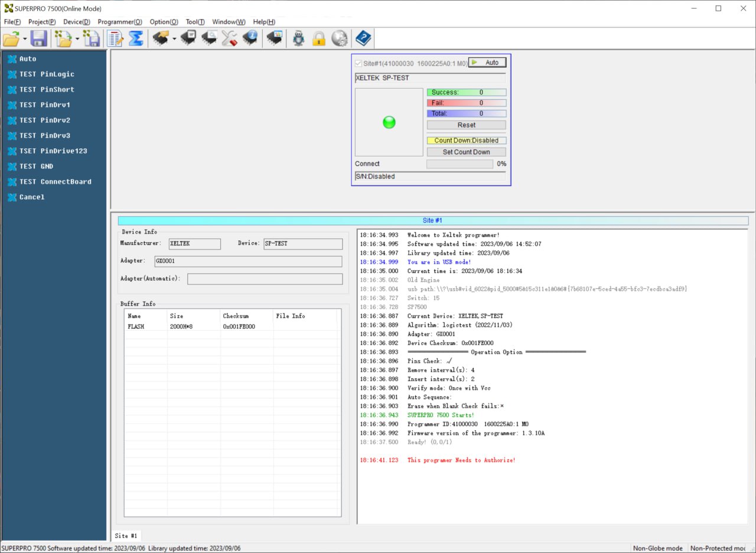Click the empty Adapter(Automatic) field
The width and height of the screenshot is (756, 553).
tap(265, 279)
